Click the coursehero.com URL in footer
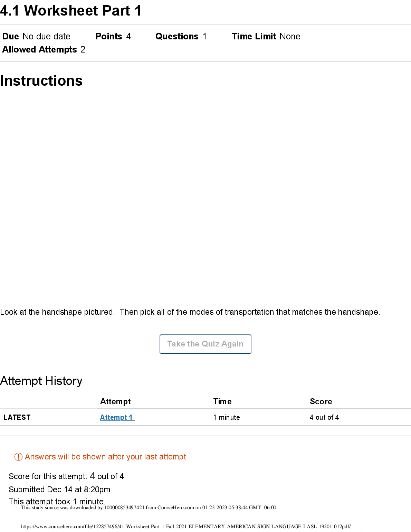The width and height of the screenshot is (411, 532). click(x=186, y=526)
